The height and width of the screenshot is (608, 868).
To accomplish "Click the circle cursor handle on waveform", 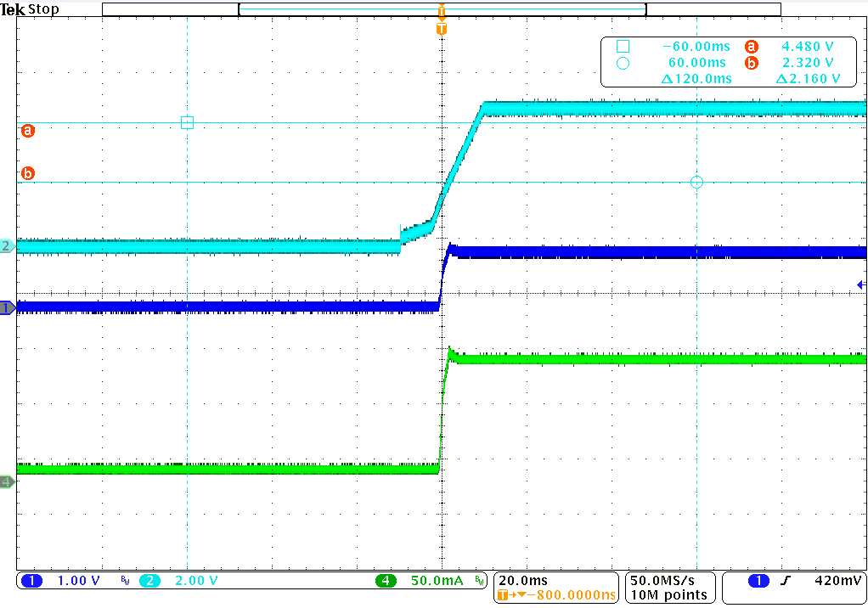I will (696, 182).
